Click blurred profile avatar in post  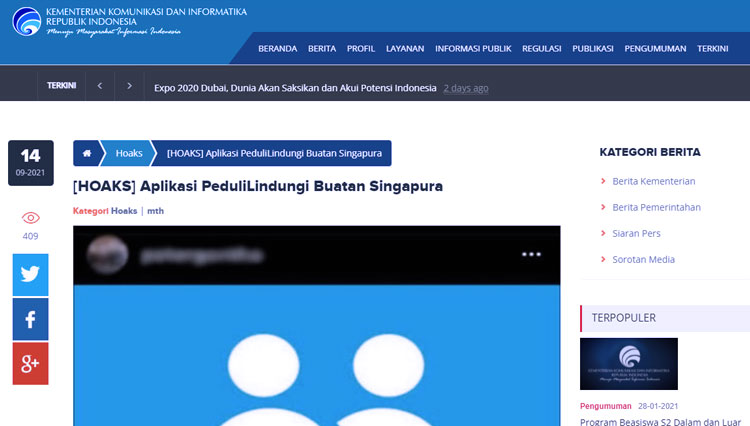tap(108, 254)
